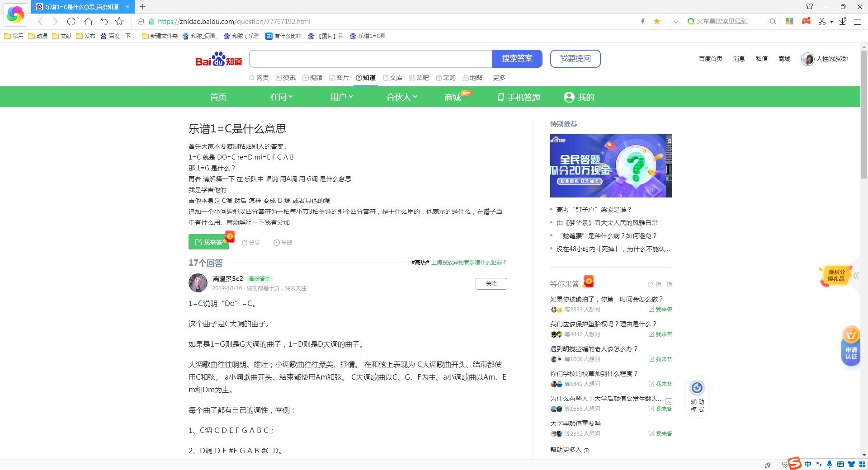The image size is (868, 470).
Task: Toggle the security shield in the address bar
Action: tap(141, 21)
